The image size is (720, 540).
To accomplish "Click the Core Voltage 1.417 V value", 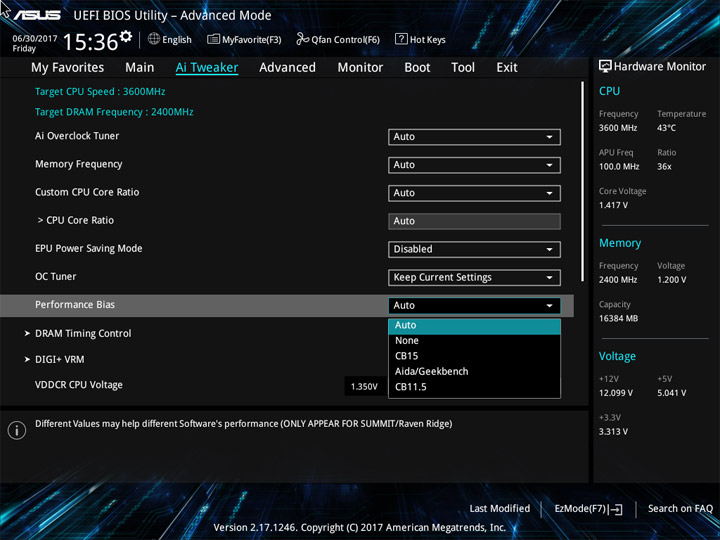I will point(613,205).
